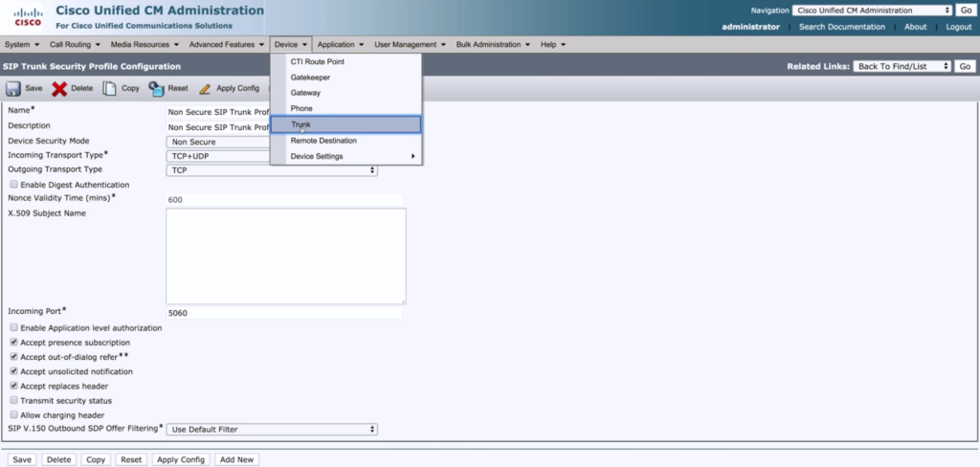The height and width of the screenshot is (467, 980).
Task: Open Device Security Mode dropdown
Action: (x=218, y=142)
